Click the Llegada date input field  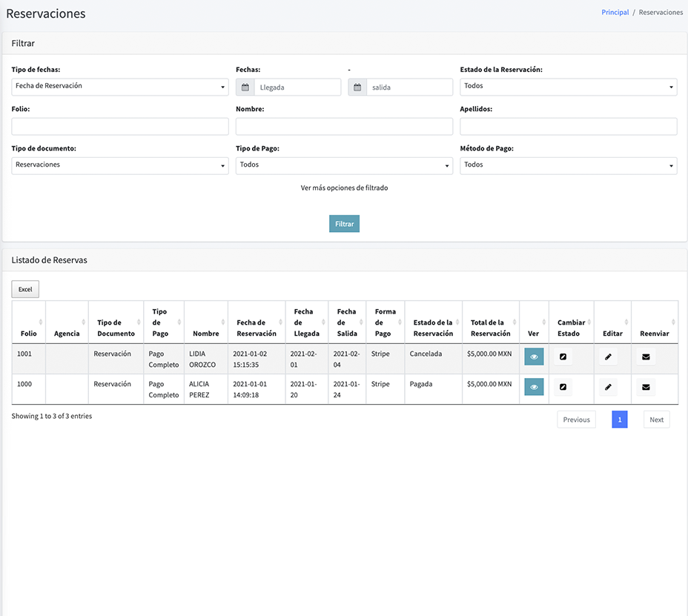297,87
